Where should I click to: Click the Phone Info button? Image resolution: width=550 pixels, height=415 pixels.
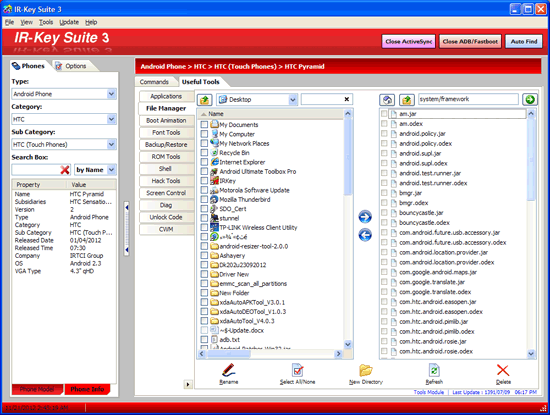87,389
